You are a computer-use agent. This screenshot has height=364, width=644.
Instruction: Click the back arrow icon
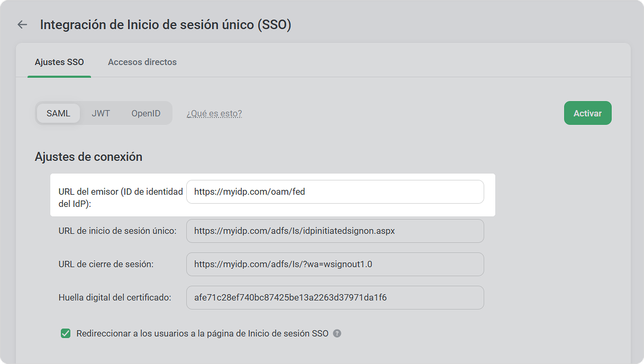pos(22,24)
